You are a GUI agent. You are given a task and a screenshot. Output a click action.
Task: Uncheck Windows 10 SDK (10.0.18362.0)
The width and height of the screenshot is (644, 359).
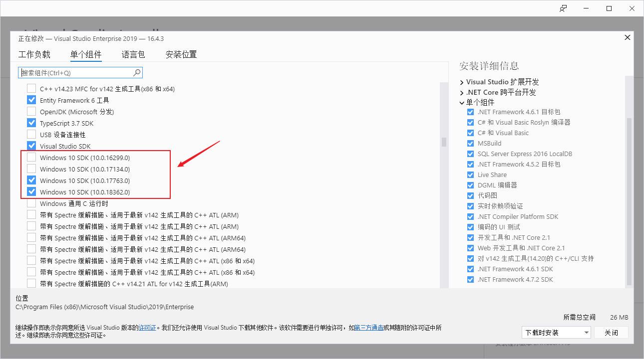click(x=31, y=192)
